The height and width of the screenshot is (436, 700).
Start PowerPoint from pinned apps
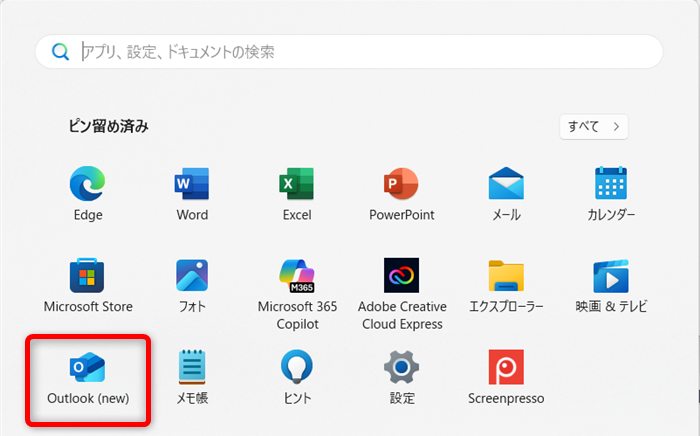point(401,185)
